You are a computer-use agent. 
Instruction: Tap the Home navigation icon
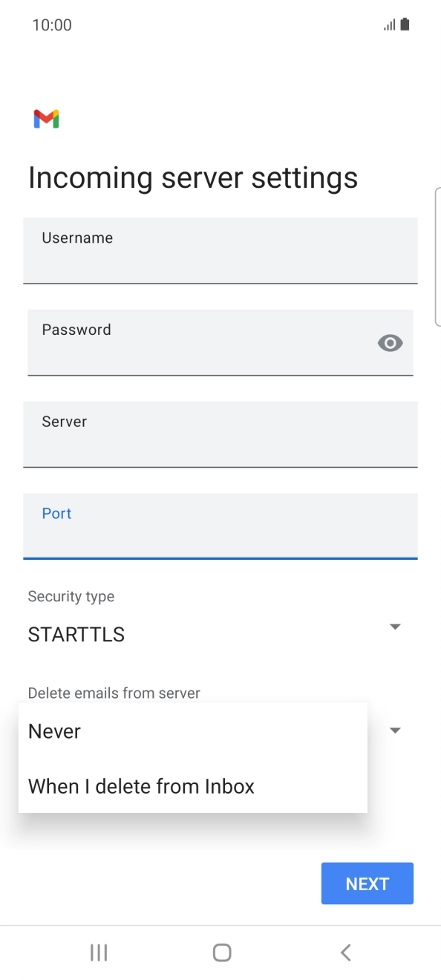(220, 952)
